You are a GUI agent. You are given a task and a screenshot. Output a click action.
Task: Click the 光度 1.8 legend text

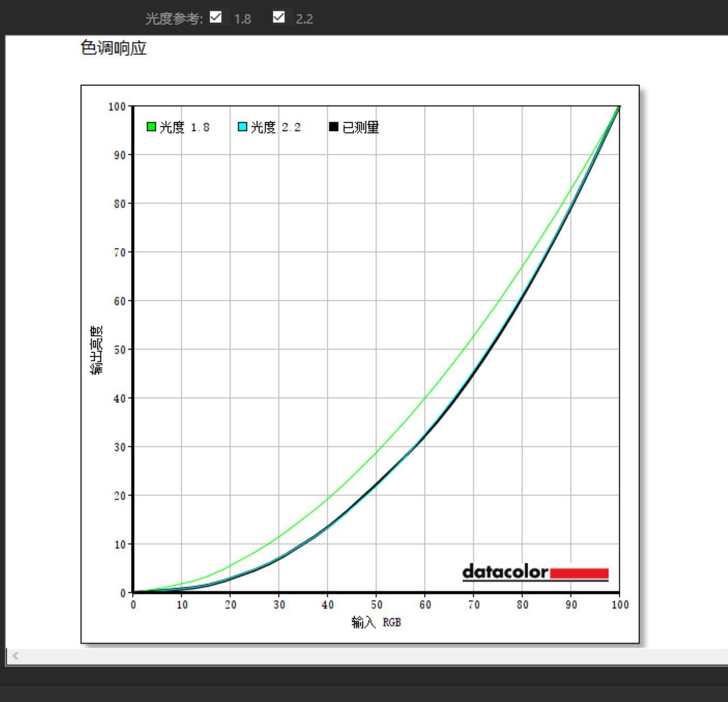[x=184, y=127]
